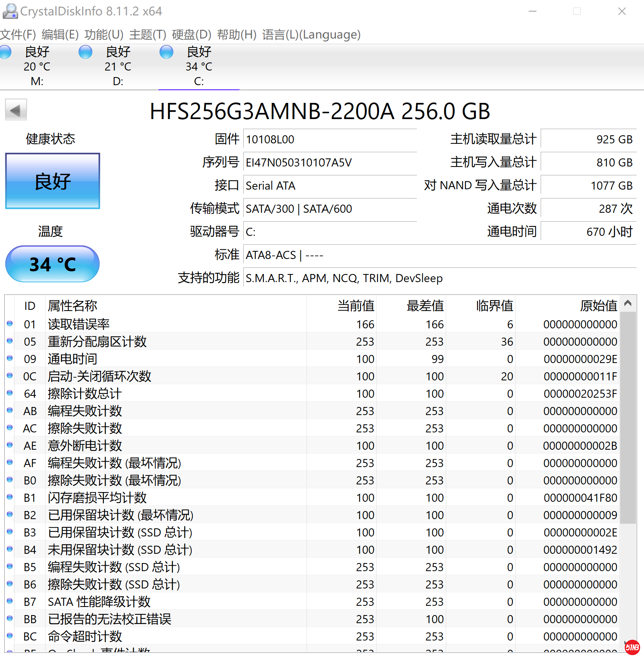Select the D: drive status orb
This screenshot has height=659, width=644.
pyautogui.click(x=85, y=52)
